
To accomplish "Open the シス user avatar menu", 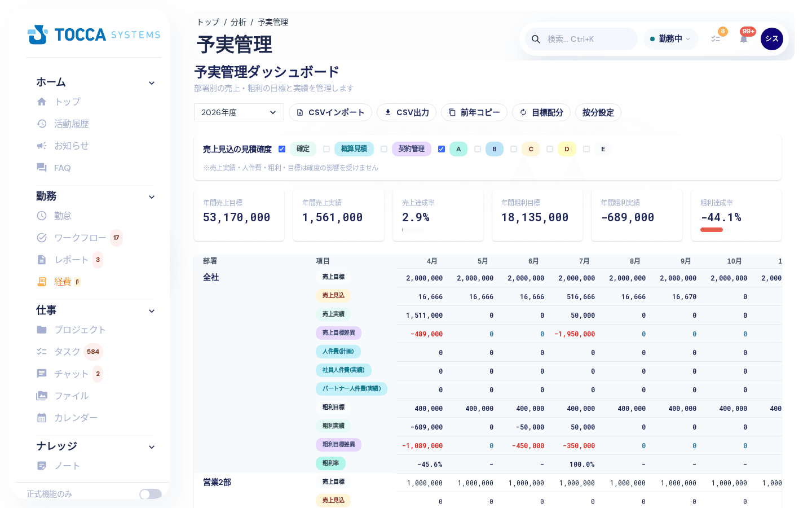I will pyautogui.click(x=772, y=39).
